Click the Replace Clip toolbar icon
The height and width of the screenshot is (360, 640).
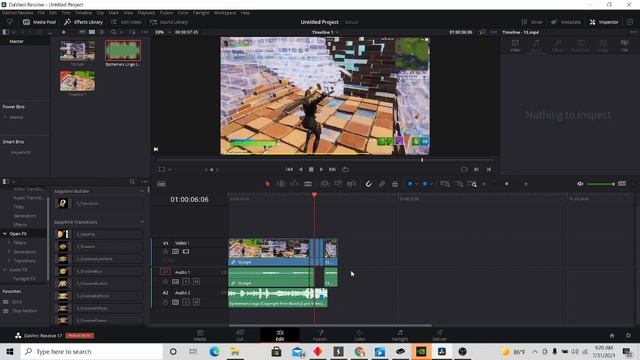(x=351, y=184)
